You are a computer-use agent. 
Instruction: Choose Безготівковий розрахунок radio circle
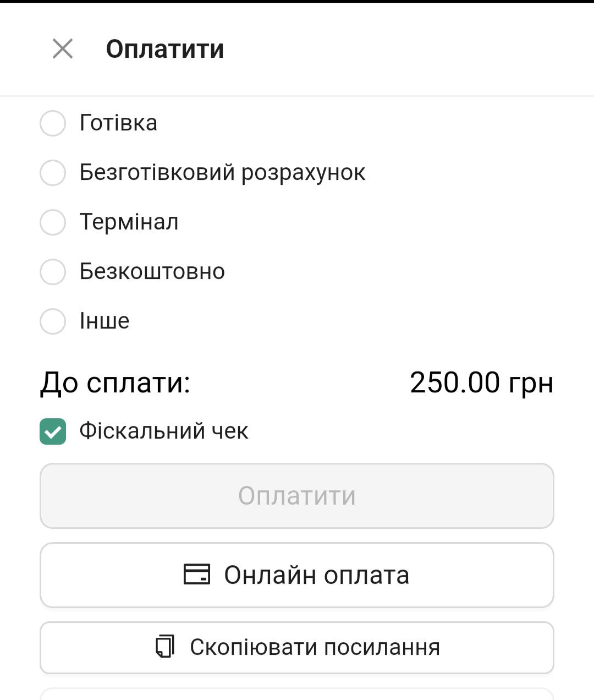(53, 172)
